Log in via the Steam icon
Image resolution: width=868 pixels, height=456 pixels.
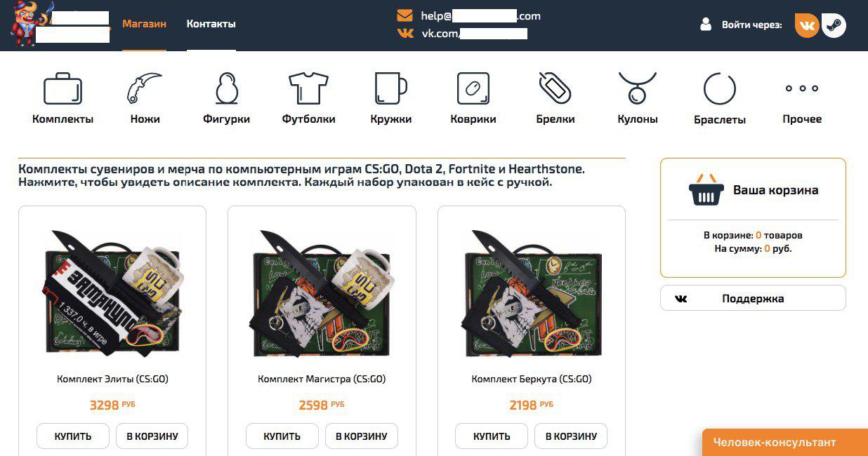click(x=834, y=25)
